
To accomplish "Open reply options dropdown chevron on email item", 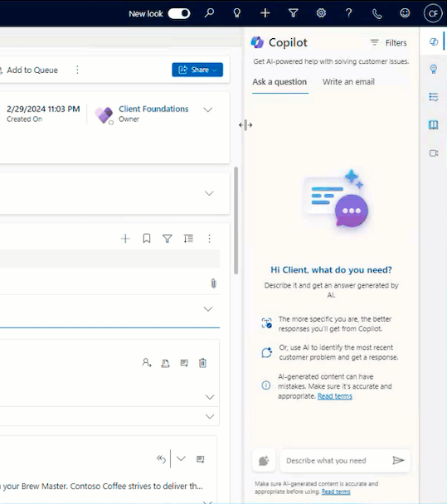I will tap(181, 458).
